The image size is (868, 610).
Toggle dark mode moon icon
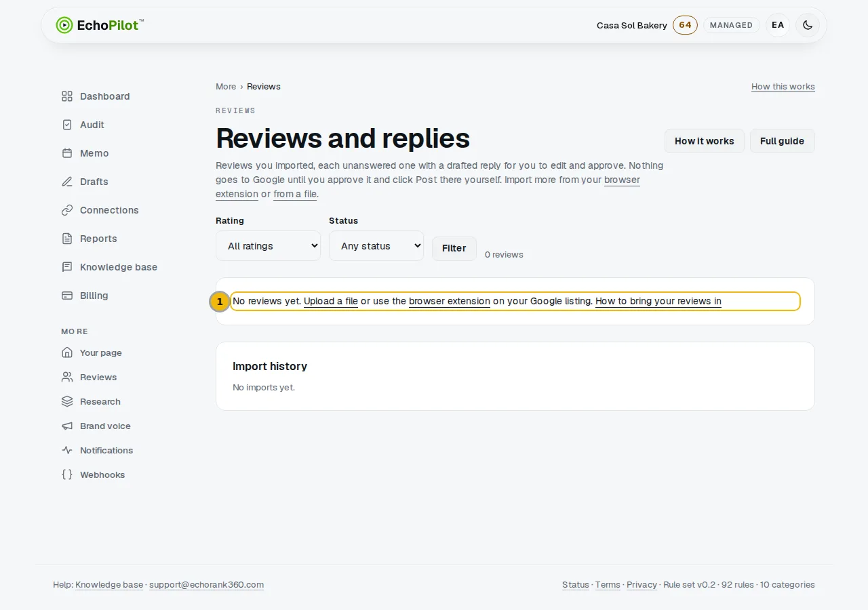point(808,25)
